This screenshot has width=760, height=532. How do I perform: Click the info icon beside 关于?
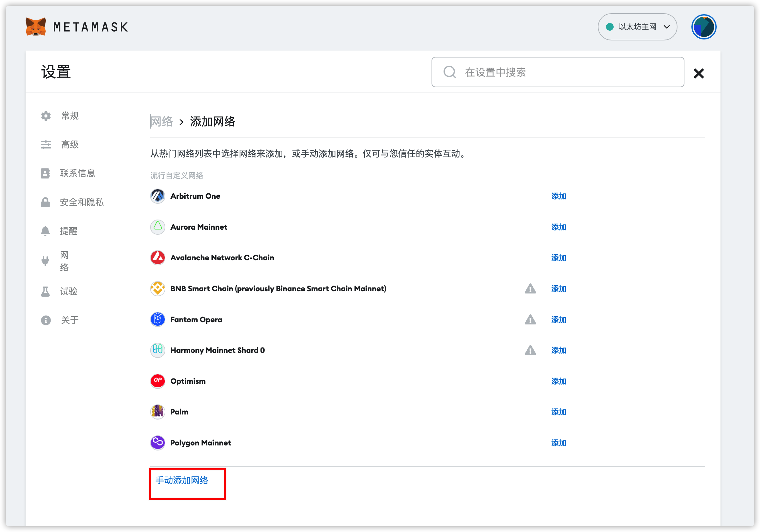(46, 320)
